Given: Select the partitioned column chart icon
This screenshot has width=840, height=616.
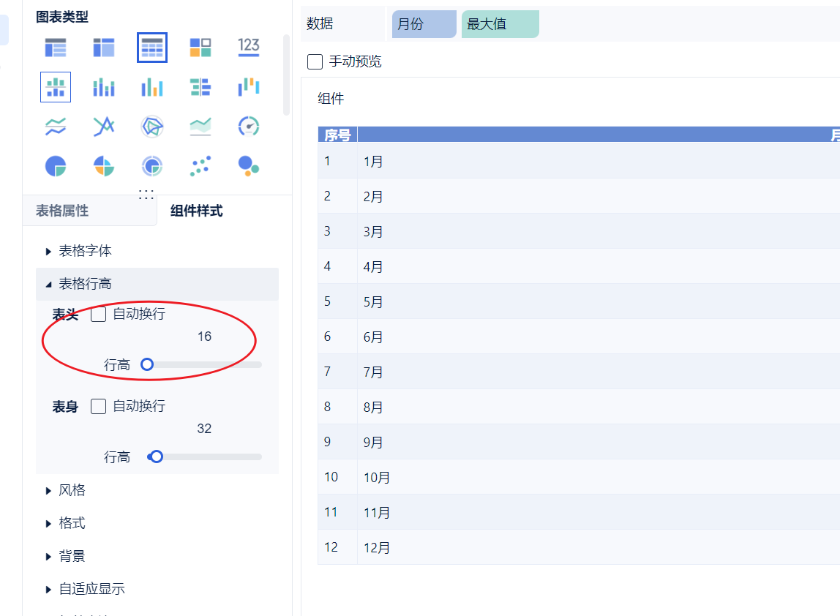Looking at the screenshot, I should 56,87.
